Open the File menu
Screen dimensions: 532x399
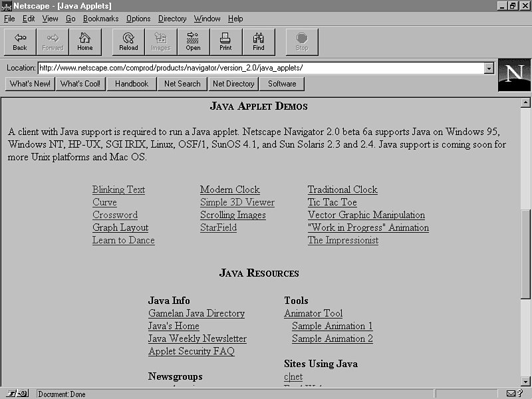[9, 19]
